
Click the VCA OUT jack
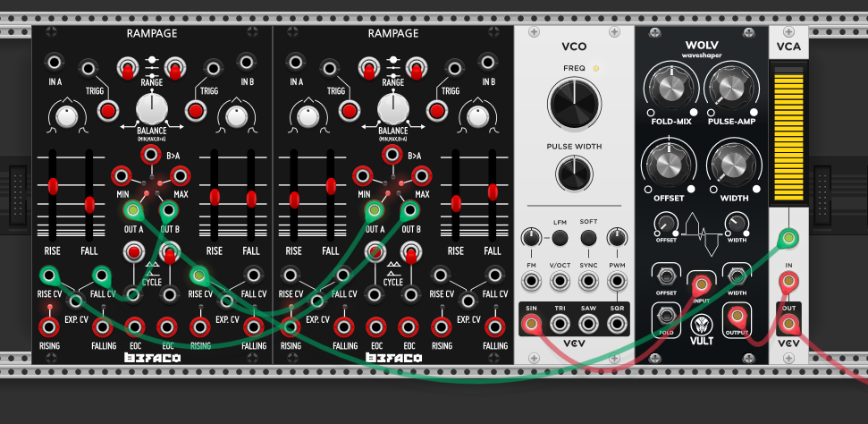click(788, 323)
